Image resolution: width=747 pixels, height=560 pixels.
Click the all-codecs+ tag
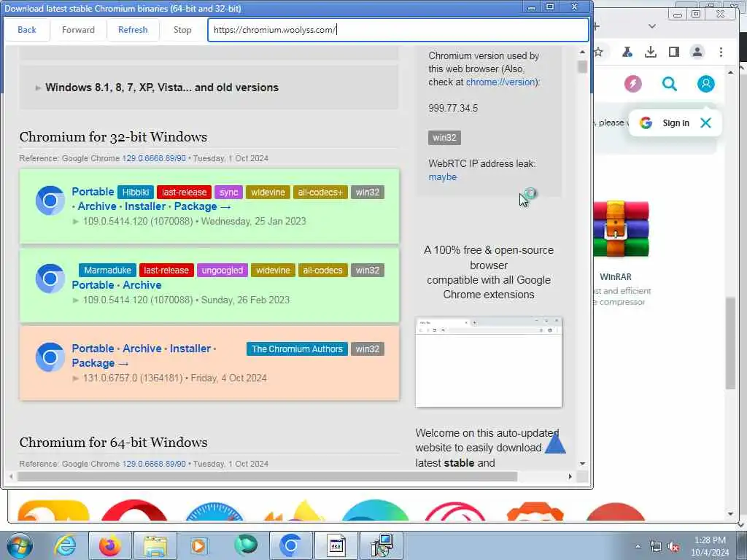pos(320,192)
